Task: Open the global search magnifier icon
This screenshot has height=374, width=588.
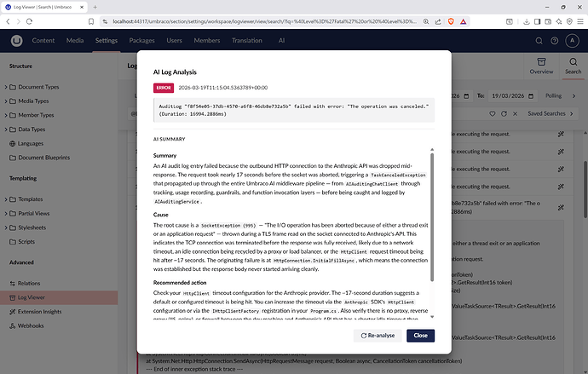Action: point(539,41)
